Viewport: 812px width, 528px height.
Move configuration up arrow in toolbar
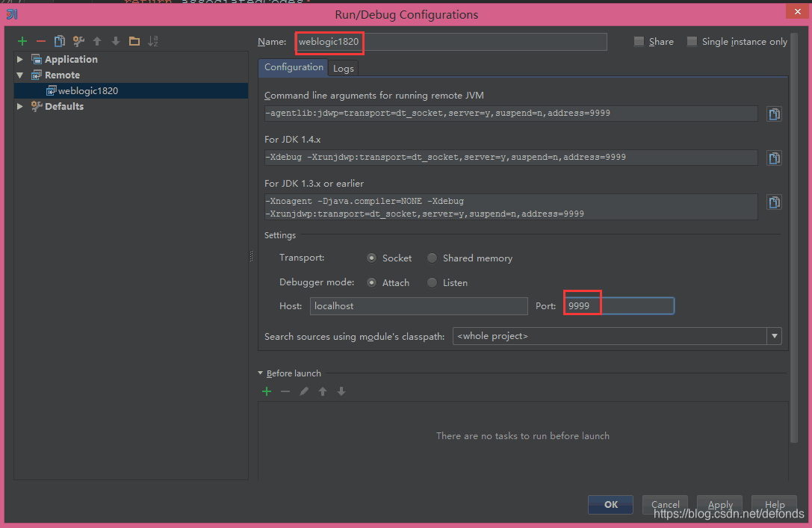[x=97, y=41]
